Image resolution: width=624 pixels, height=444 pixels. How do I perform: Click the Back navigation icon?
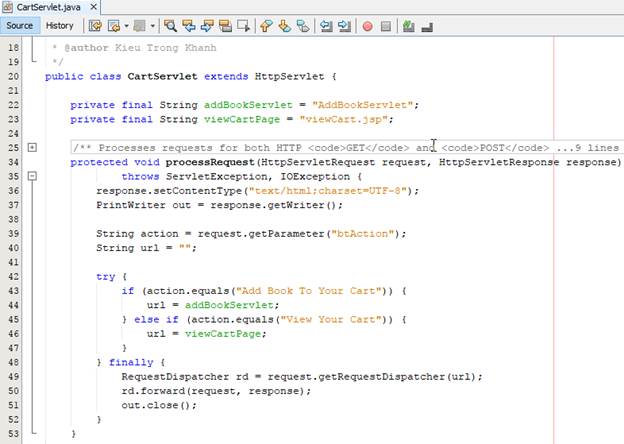point(114,26)
